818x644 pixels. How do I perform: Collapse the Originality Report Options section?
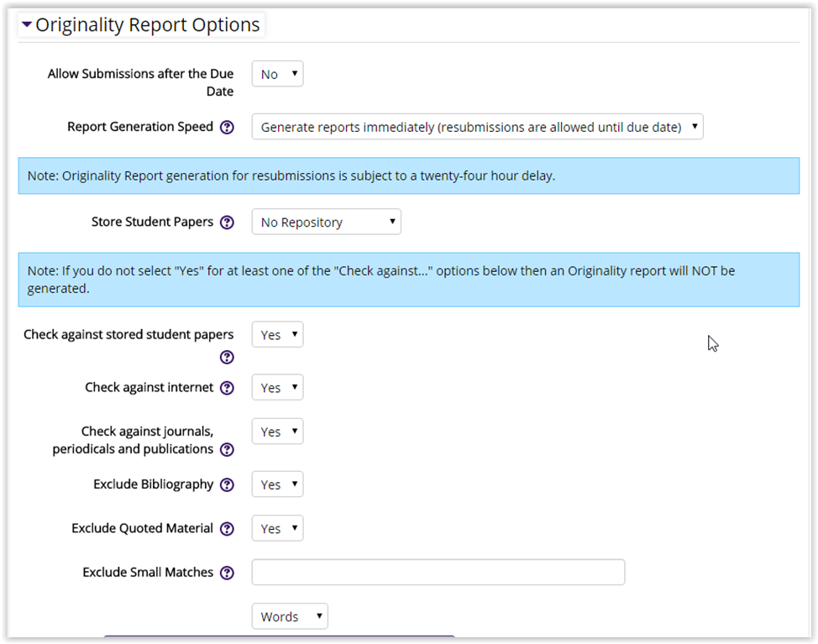click(x=27, y=24)
